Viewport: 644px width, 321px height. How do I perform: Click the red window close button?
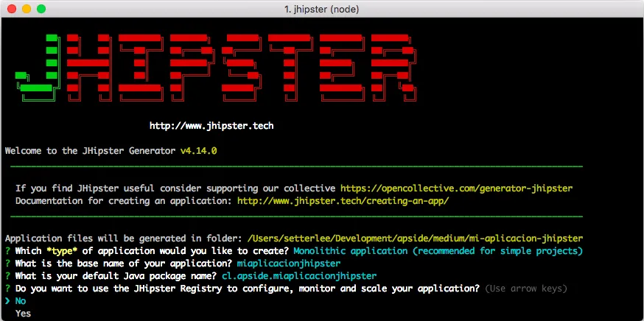12,9
